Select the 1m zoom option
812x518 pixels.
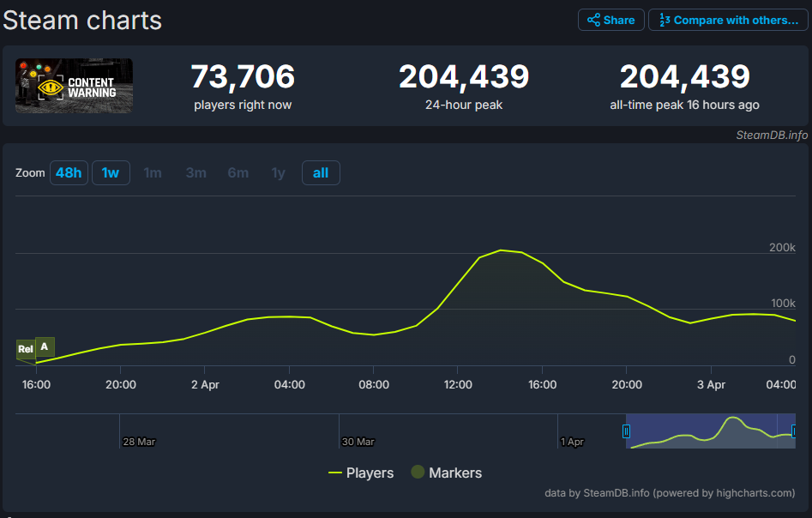coord(153,173)
